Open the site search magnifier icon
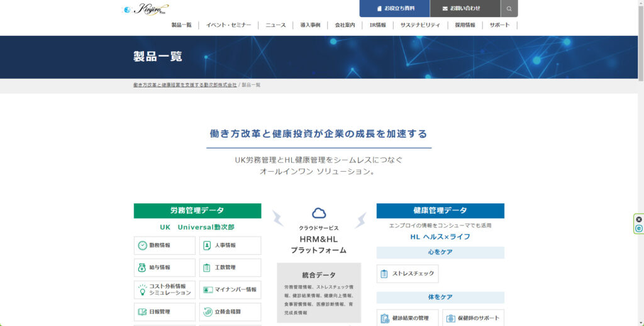This screenshot has height=326, width=644. pyautogui.click(x=509, y=8)
